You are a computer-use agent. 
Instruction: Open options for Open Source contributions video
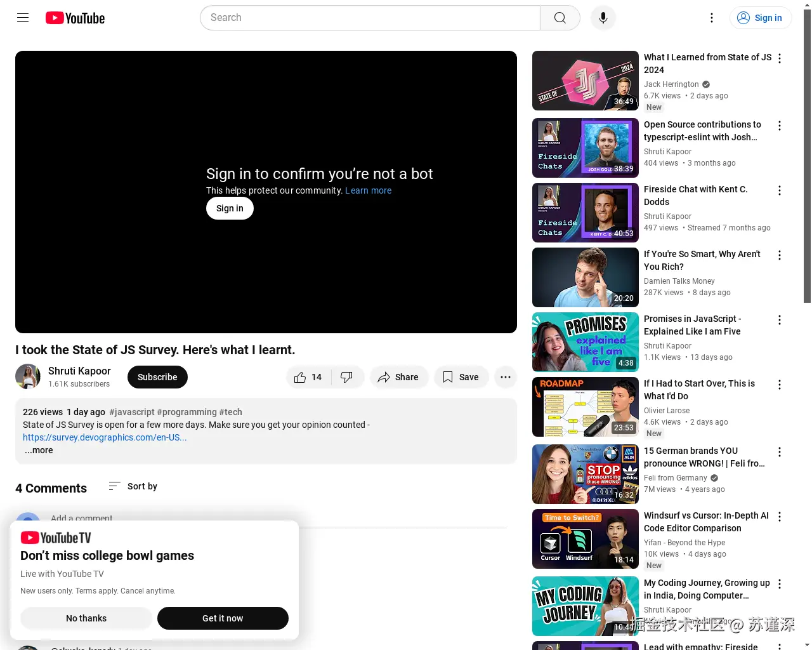pos(780,126)
